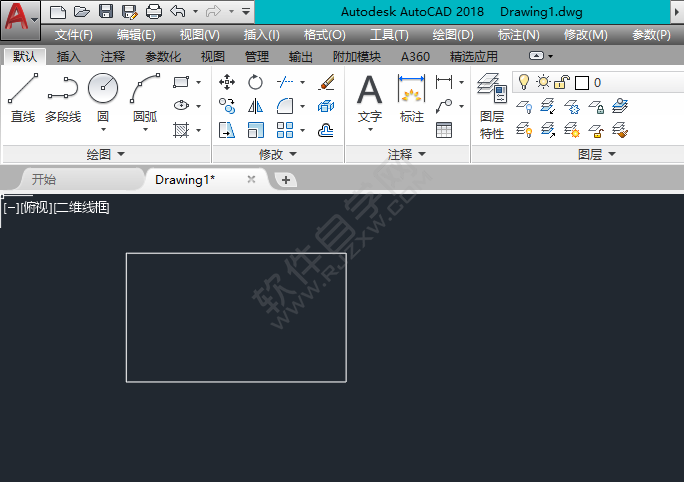Image resolution: width=684 pixels, height=482 pixels.
Task: Click the New drawing icon
Action: [x=58, y=11]
